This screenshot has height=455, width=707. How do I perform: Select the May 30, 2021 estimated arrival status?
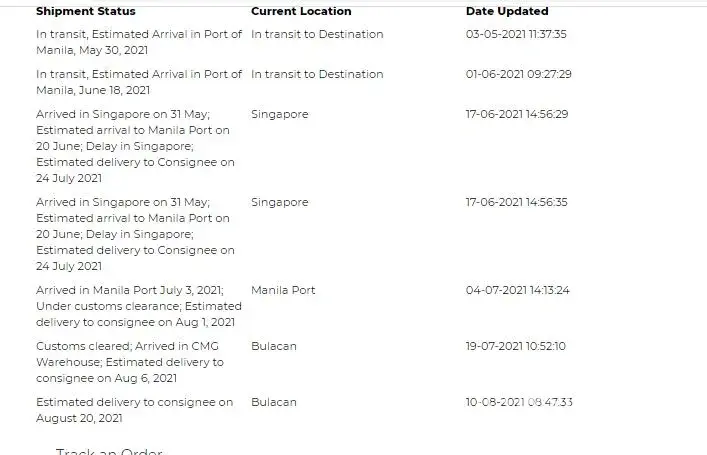138,42
